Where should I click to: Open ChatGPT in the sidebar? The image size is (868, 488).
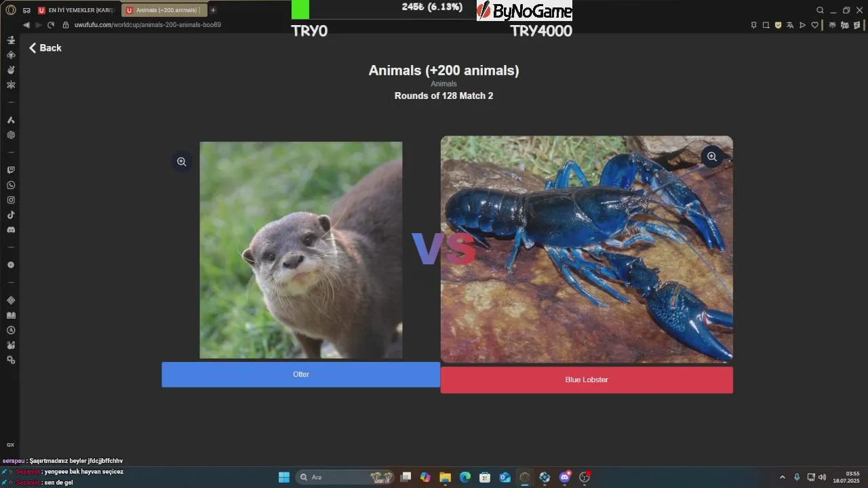[11, 135]
